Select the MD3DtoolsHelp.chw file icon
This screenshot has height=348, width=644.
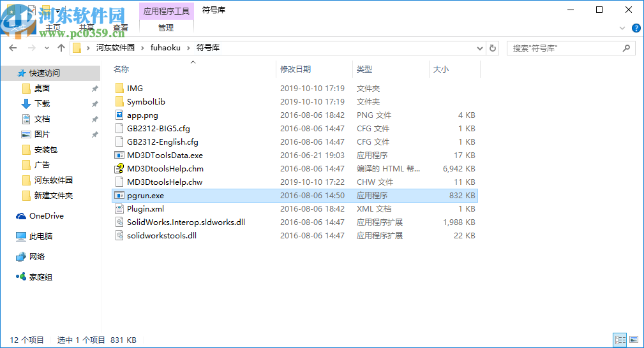point(119,182)
